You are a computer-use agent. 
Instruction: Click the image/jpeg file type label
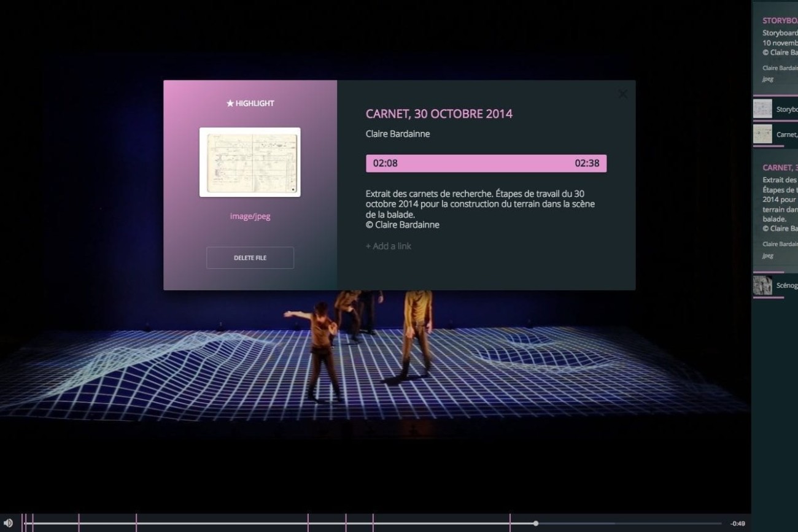click(250, 216)
